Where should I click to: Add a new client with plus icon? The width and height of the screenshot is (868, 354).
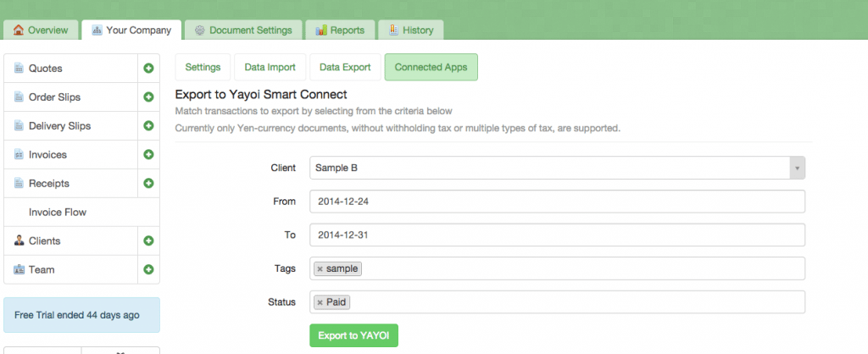click(148, 241)
